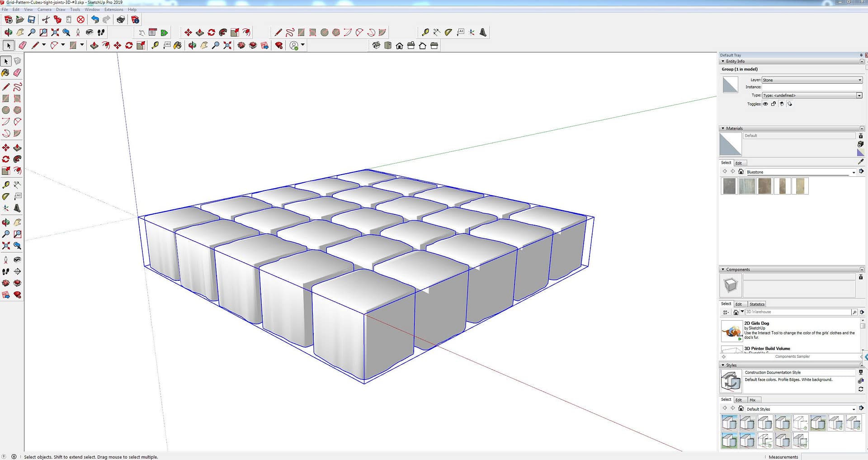The image size is (868, 460).
Task: Toggle the lock icon in Entity Info
Action: 774,104
